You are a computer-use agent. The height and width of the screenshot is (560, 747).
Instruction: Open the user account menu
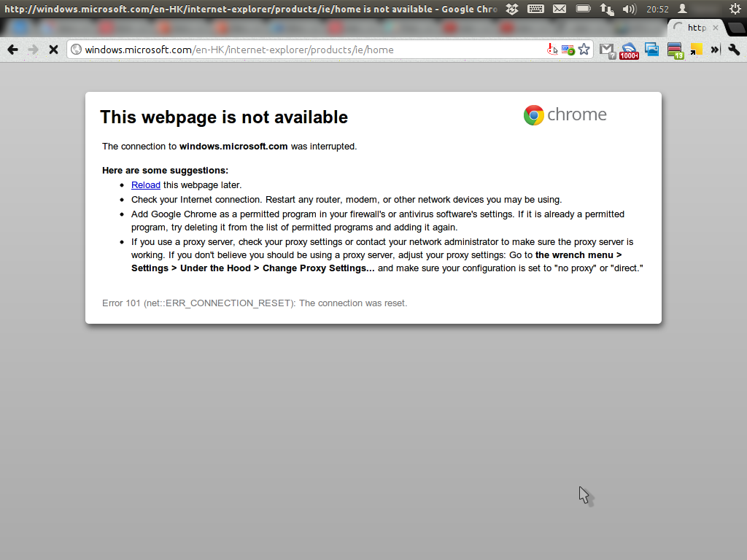click(683, 9)
